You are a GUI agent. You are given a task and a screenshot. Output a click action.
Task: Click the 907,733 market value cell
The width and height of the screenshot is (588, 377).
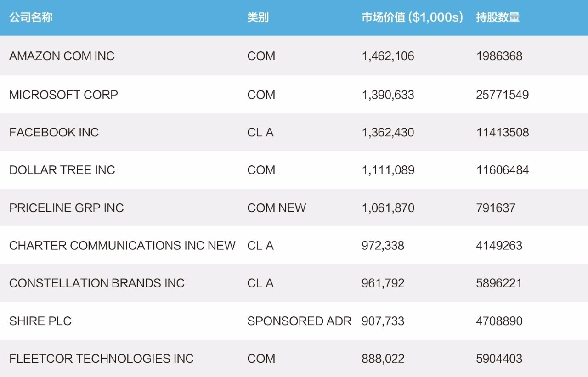[383, 321]
